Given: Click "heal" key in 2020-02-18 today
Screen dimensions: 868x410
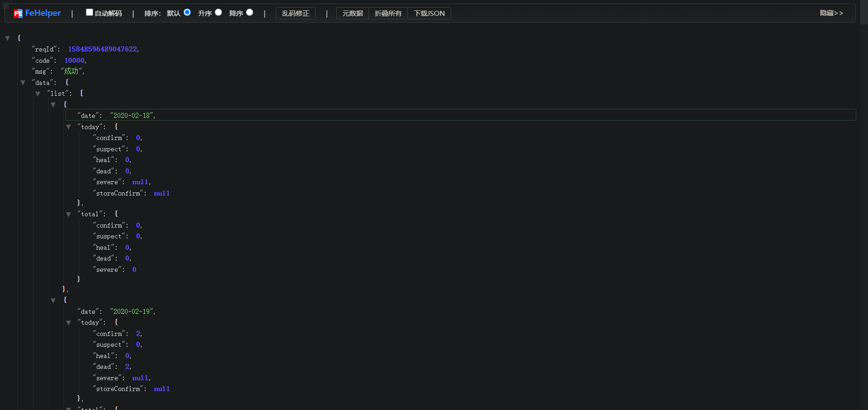Looking at the screenshot, I should [104, 160].
